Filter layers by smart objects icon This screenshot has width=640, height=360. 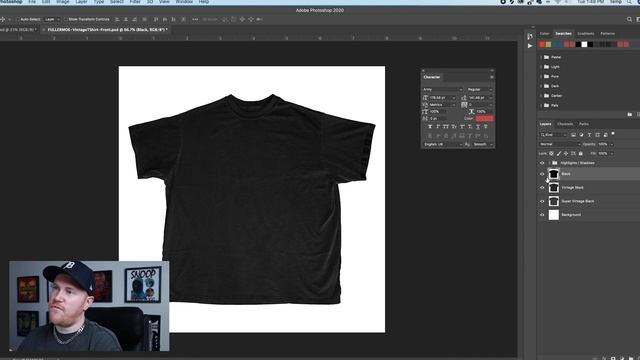click(605, 135)
